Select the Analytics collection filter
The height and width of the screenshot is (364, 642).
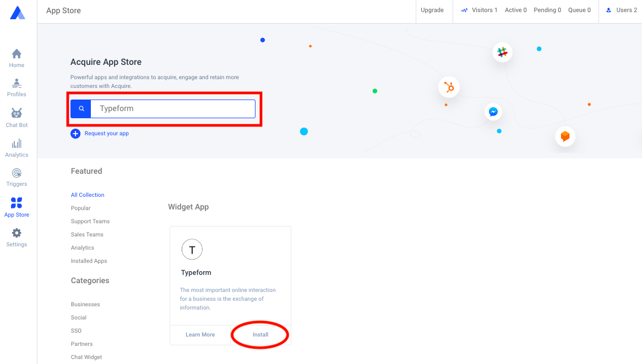[82, 248]
